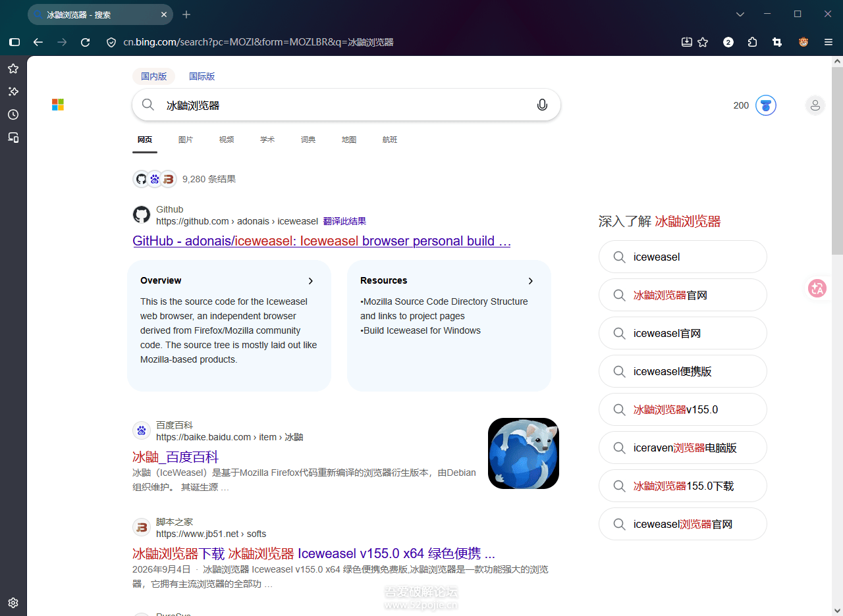Viewport: 843px width, 616px height.
Task: Click the screenshot crop tool icon
Action: 777,42
